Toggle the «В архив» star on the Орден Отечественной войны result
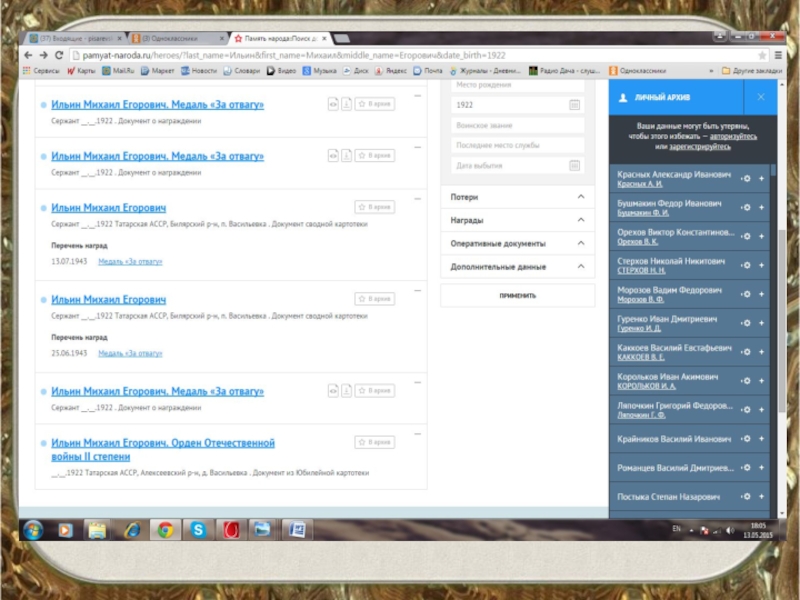800x600 pixels. point(375,442)
